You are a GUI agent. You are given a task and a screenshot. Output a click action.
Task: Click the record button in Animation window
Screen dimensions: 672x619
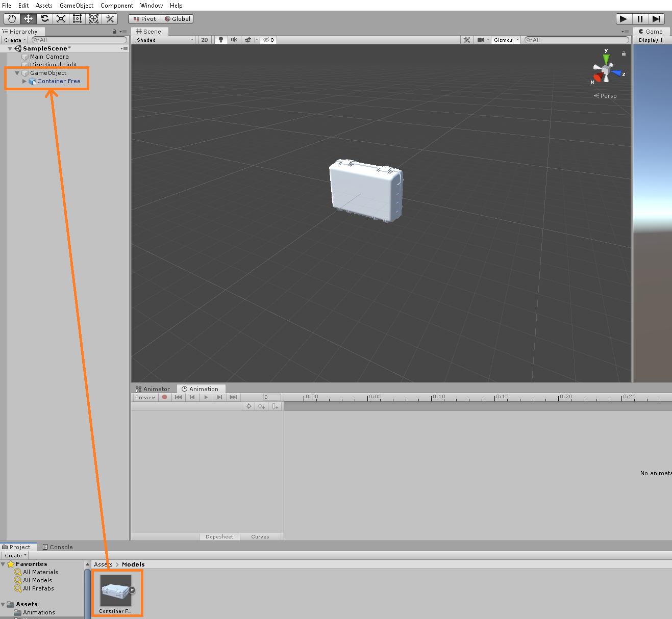[164, 397]
